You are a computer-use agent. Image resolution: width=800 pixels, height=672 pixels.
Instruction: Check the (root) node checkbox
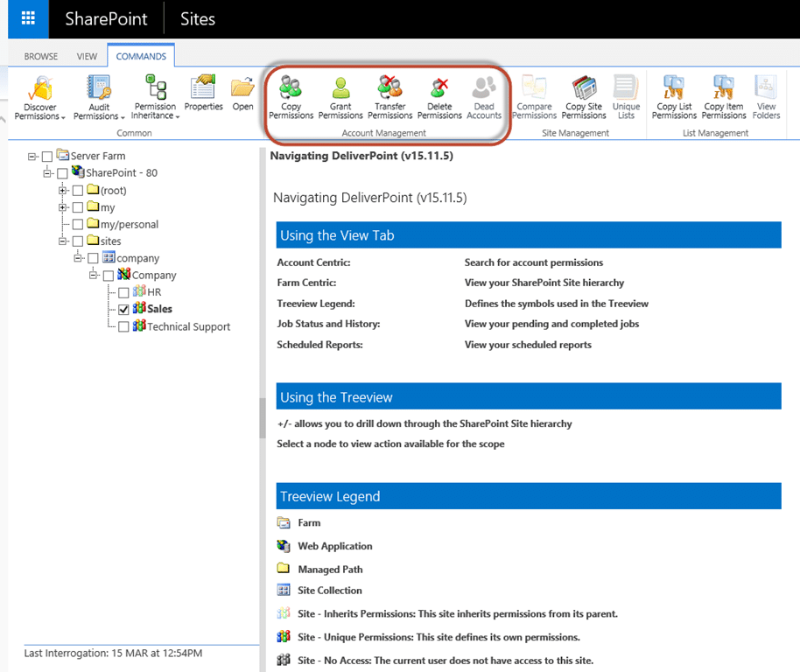click(78, 191)
